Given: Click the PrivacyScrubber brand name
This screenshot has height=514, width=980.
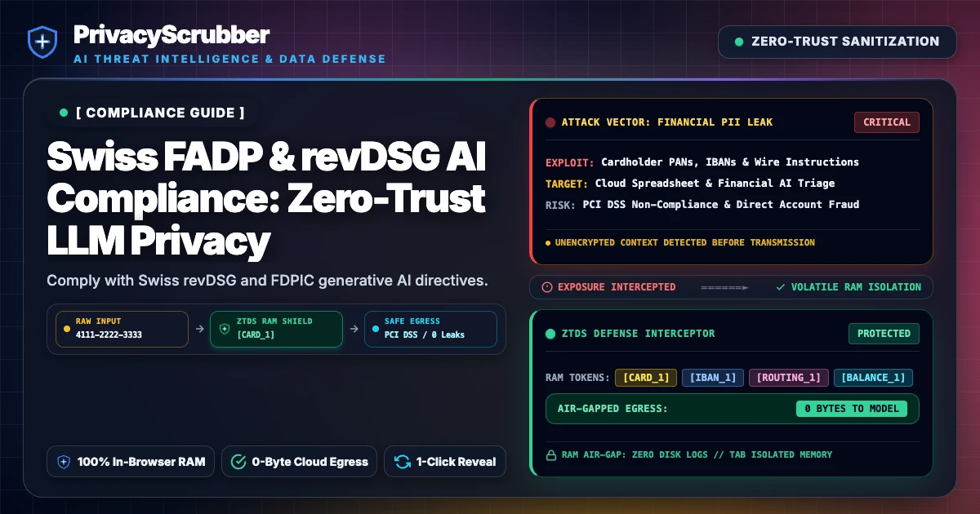Looking at the screenshot, I should click(171, 35).
